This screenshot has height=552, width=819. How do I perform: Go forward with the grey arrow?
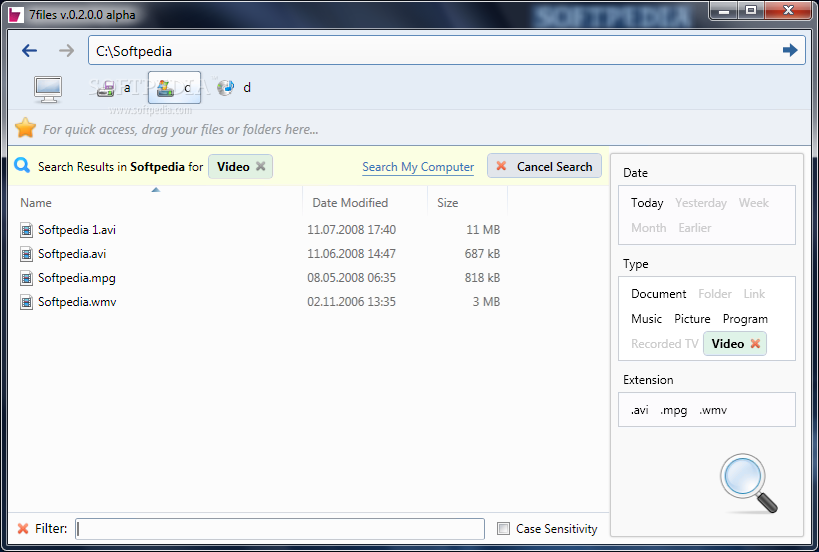tap(66, 51)
